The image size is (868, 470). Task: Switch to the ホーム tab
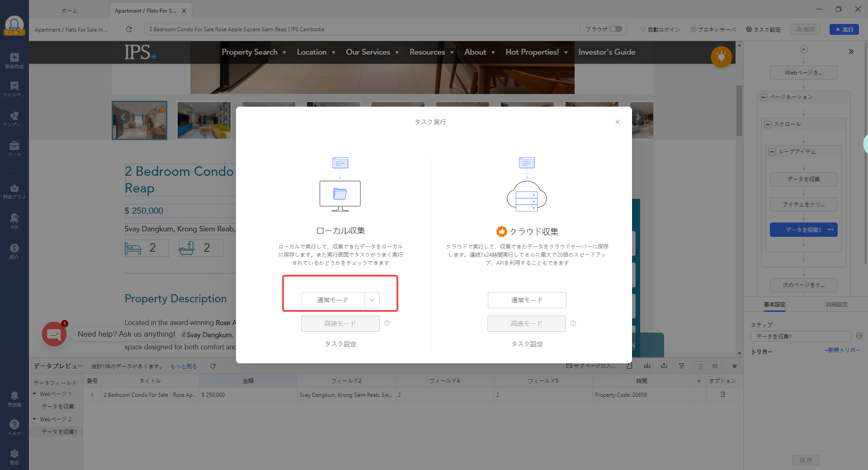point(69,10)
